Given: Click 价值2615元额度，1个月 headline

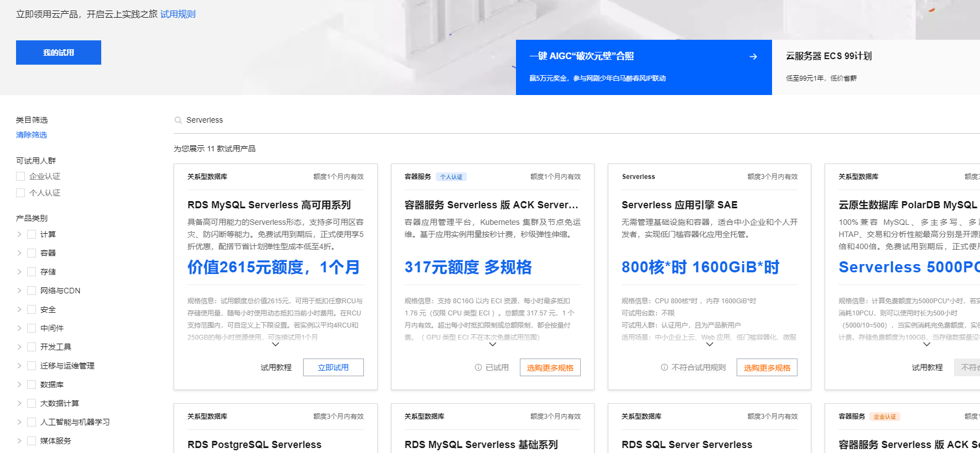Looking at the screenshot, I should point(274,267).
